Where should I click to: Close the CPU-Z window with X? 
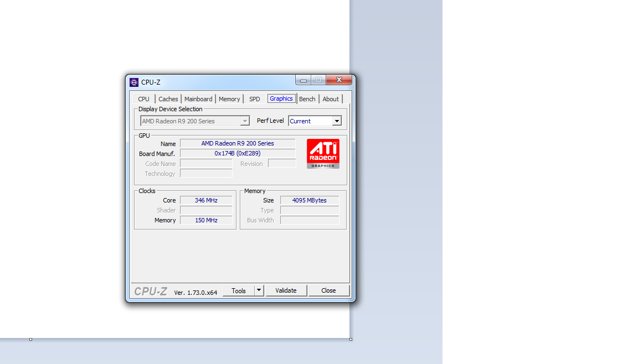(339, 80)
